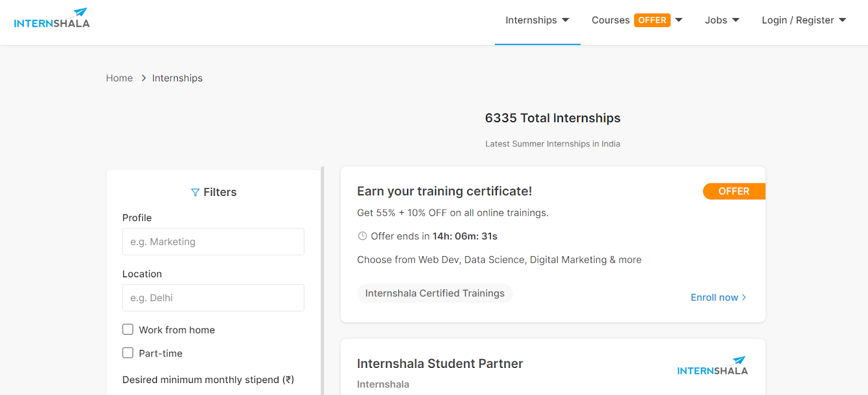The height and width of the screenshot is (395, 868).
Task: Click the Internshala logo on Student Partner card
Action: (x=712, y=366)
